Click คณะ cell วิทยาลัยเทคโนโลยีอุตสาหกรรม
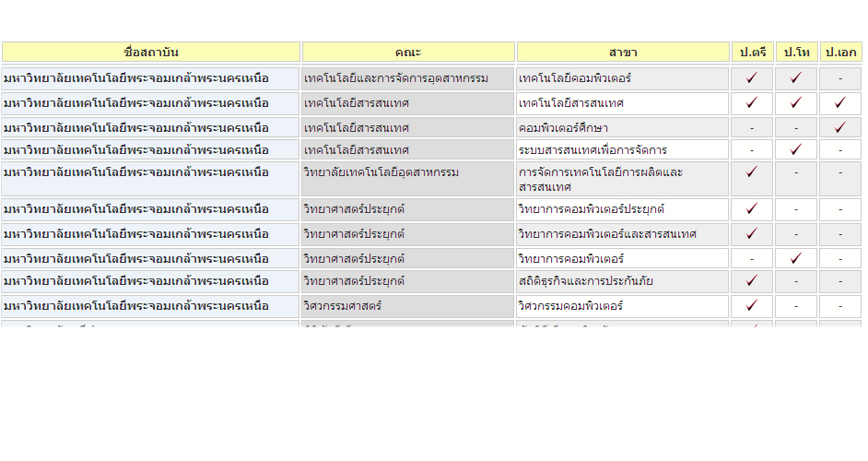 pyautogui.click(x=408, y=179)
